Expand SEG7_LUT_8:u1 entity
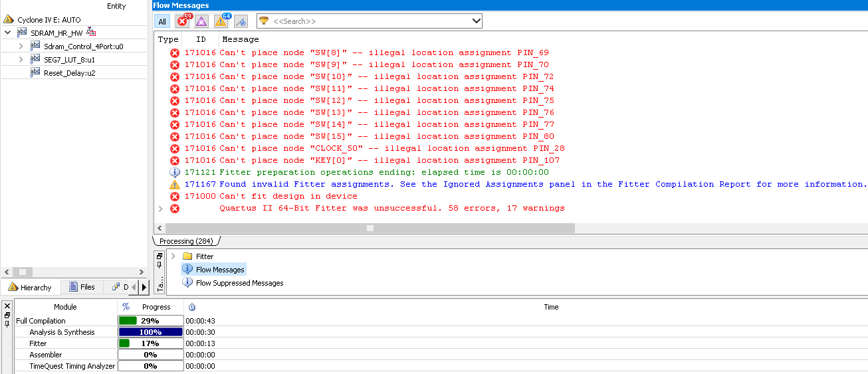Image resolution: width=868 pixels, height=374 pixels. coord(21,59)
